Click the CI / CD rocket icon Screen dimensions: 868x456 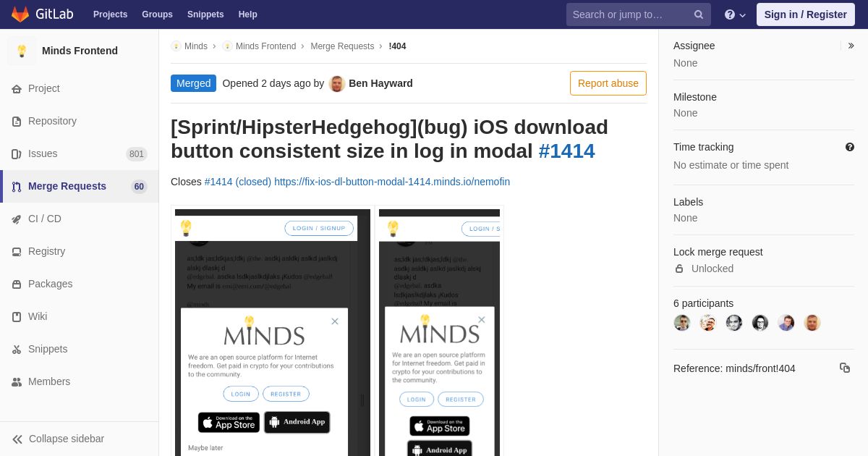point(17,219)
